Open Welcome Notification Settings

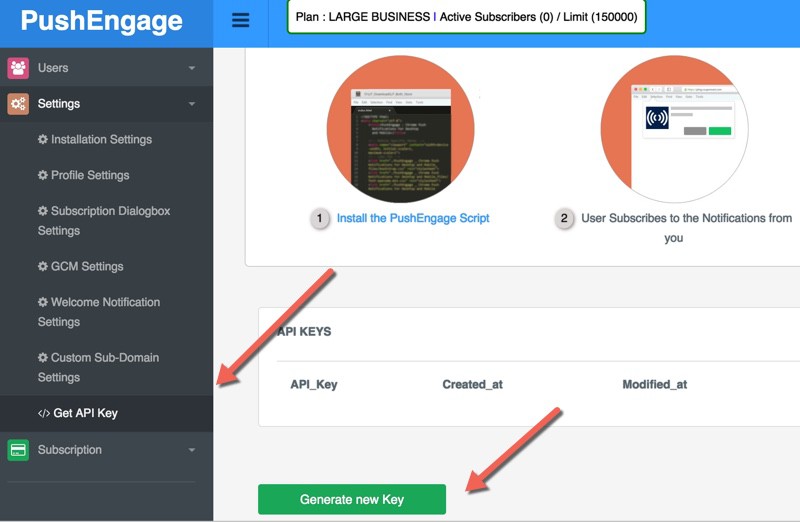tap(99, 312)
